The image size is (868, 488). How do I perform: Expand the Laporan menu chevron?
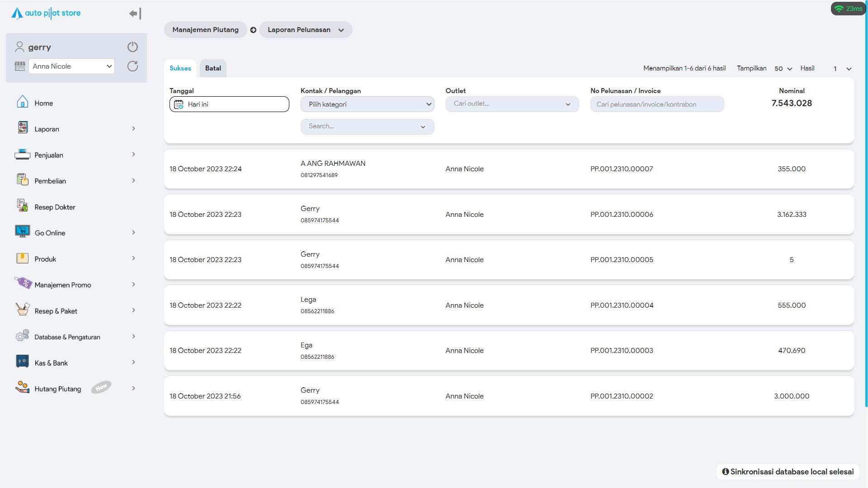(x=133, y=129)
